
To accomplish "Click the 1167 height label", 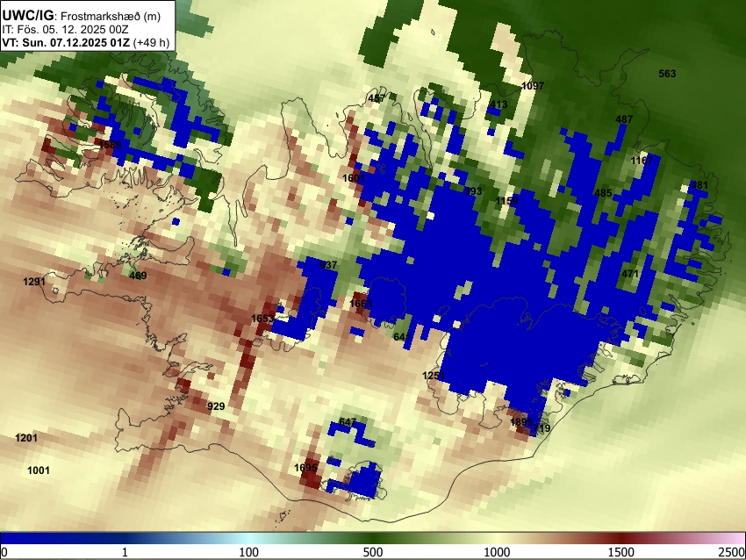I will click(642, 161).
